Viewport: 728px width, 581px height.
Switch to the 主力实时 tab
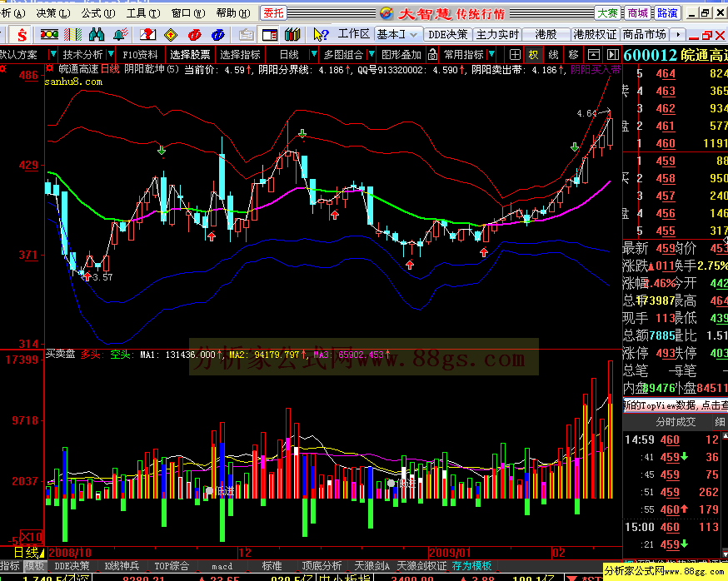497,34
